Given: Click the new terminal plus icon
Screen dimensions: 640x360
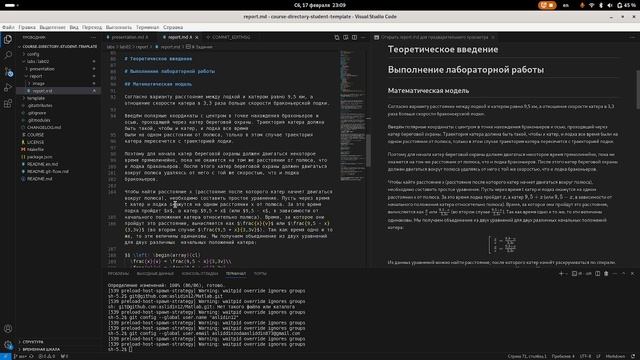Looking at the screenshot, I should [x=561, y=273].
